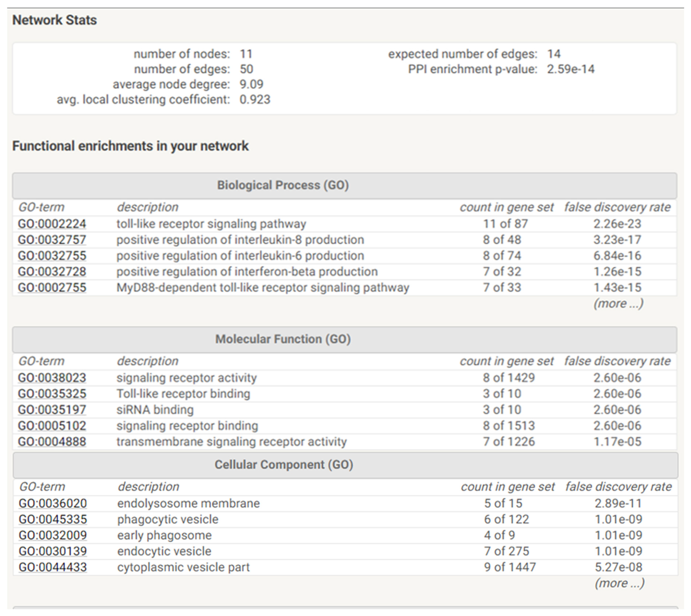Open the GO:0005102 term link
This screenshot has height=616, width=691.
tap(52, 425)
